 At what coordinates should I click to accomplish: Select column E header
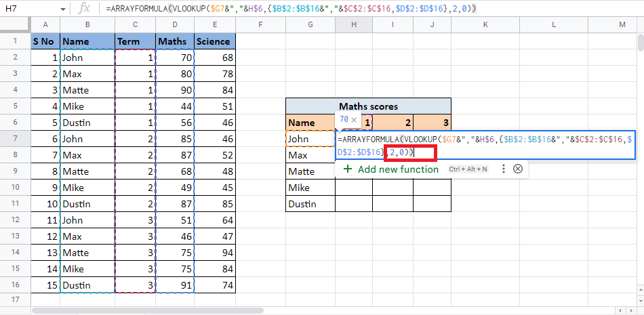(214, 25)
